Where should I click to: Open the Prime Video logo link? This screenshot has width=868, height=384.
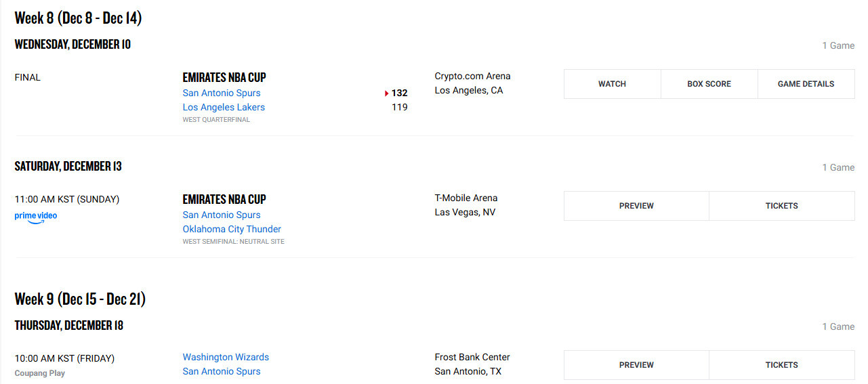pyautogui.click(x=36, y=217)
